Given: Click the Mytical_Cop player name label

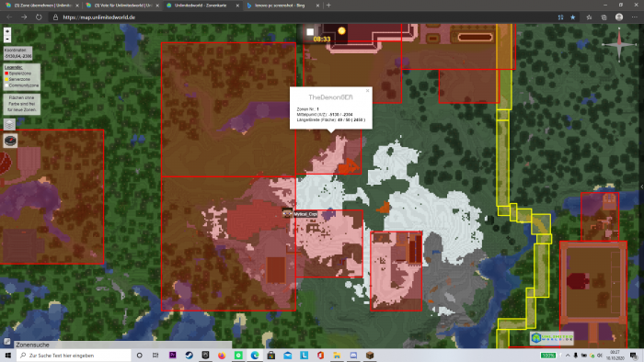Looking at the screenshot, I should coord(305,214).
